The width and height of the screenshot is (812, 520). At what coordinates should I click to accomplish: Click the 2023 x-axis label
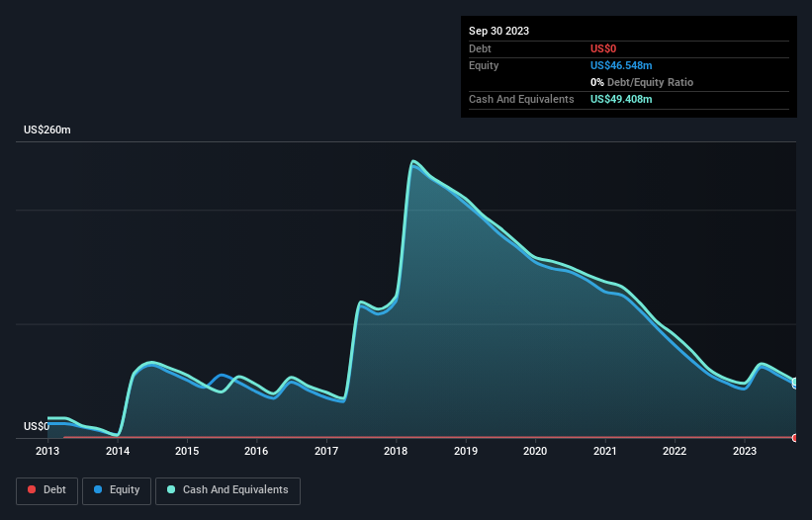point(744,451)
